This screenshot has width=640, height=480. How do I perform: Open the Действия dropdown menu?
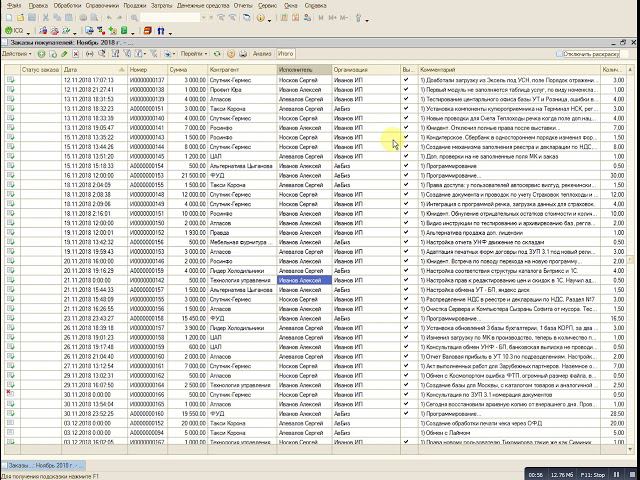(x=16, y=54)
